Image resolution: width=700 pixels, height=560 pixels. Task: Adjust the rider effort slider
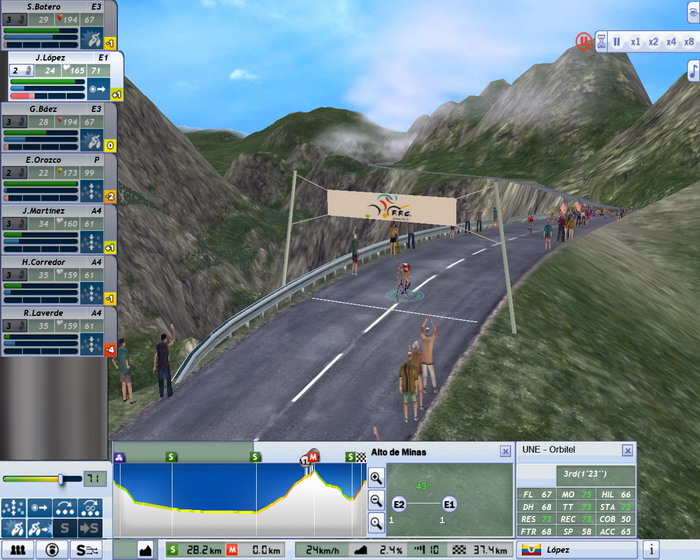[x=62, y=480]
